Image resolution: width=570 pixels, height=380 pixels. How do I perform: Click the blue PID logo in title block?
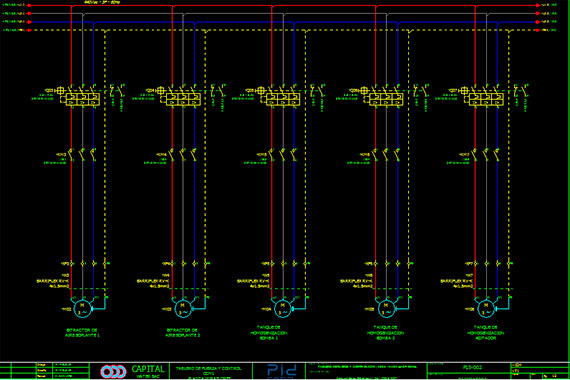point(281,371)
